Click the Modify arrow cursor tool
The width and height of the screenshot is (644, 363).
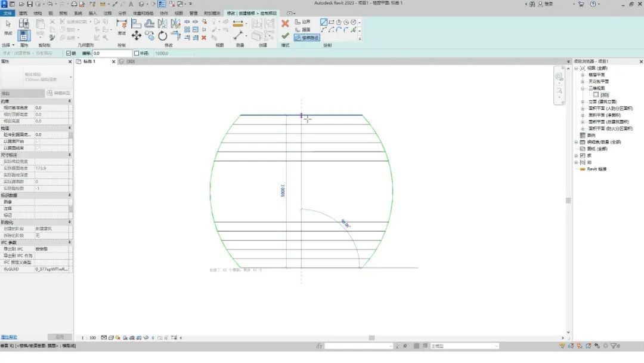click(x=8, y=24)
